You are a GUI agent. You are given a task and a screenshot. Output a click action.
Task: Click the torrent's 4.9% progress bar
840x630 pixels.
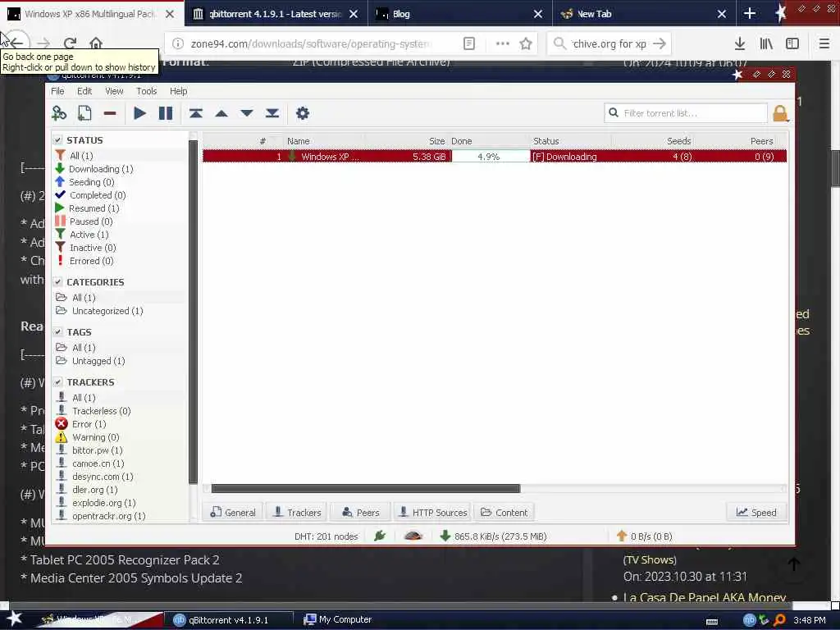click(491, 157)
